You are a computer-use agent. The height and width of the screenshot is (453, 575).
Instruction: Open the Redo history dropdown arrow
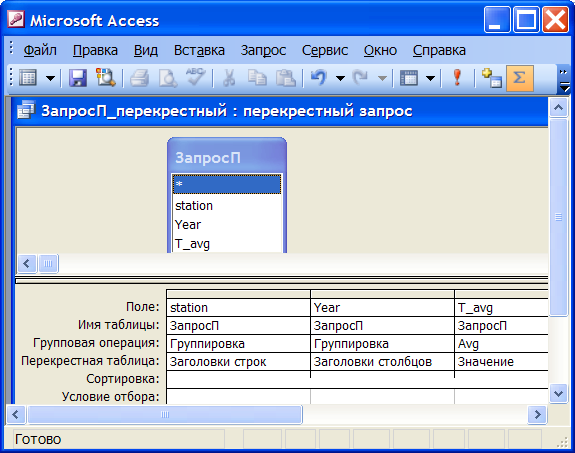coord(382,78)
